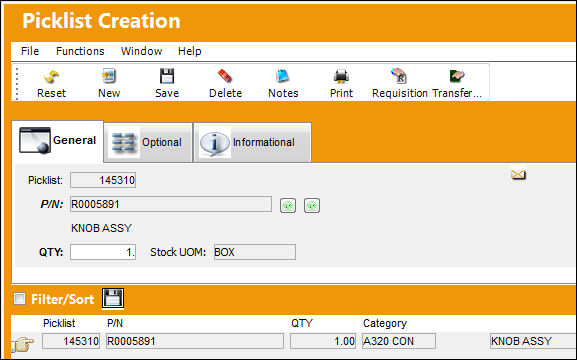Click Category cell A320 CON
Image resolution: width=577 pixels, height=360 pixels.
tap(399, 341)
